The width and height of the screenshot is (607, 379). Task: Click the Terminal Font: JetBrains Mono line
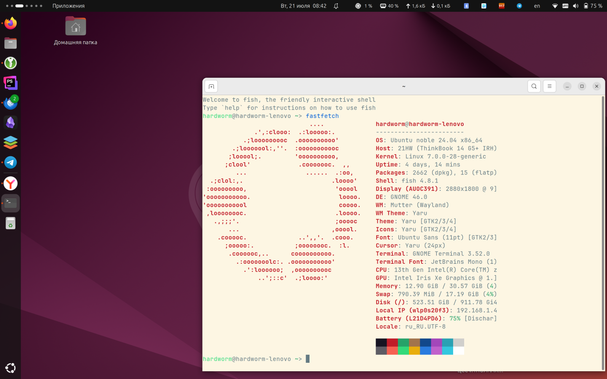coord(436,262)
